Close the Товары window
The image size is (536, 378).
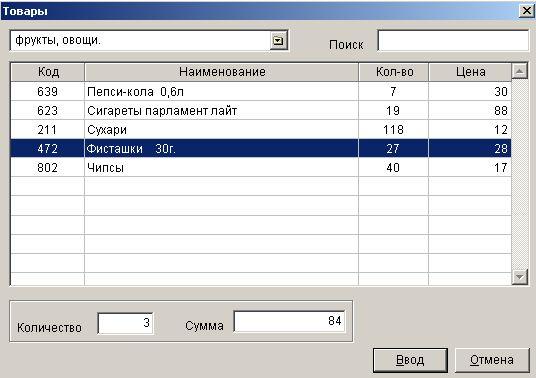(527, 11)
